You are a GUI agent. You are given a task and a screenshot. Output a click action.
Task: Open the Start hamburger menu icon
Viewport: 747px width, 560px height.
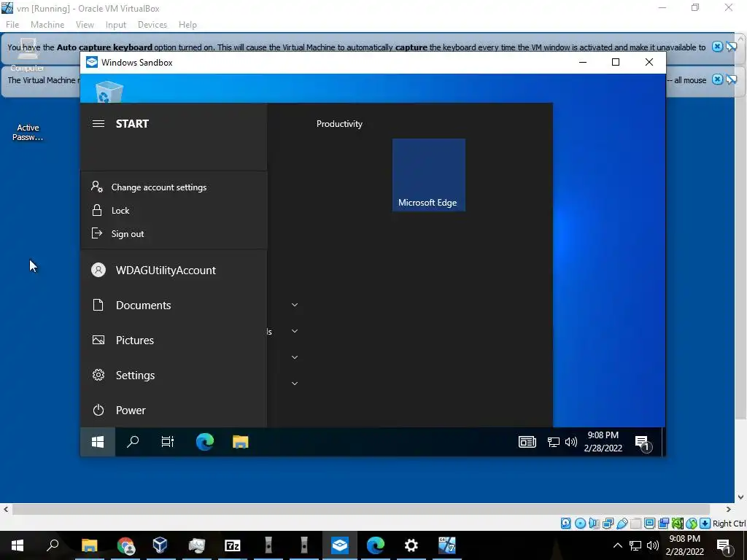point(98,124)
